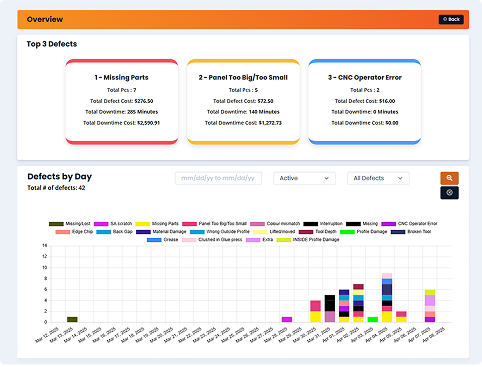Toggle the Edge Chip legend item

tap(74, 232)
